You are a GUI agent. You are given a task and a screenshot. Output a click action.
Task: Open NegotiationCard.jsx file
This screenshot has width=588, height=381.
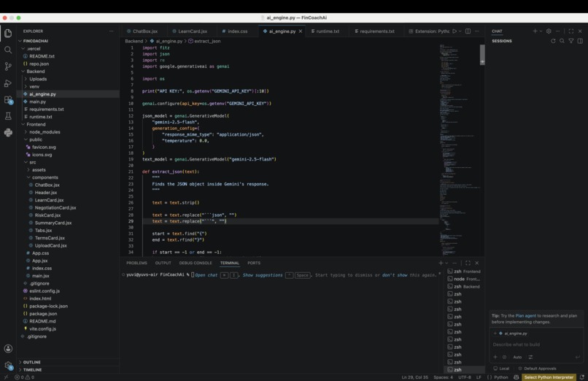(55, 208)
